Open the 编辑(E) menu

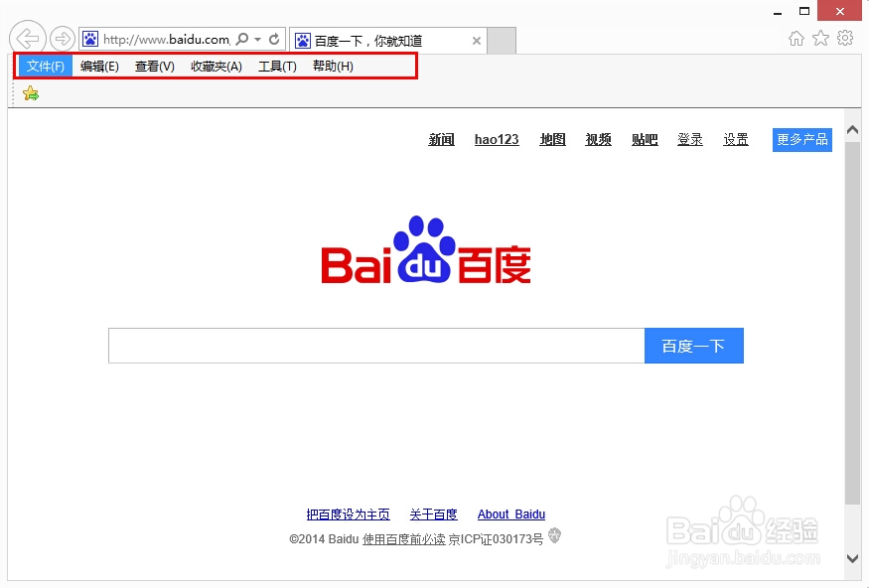99,67
